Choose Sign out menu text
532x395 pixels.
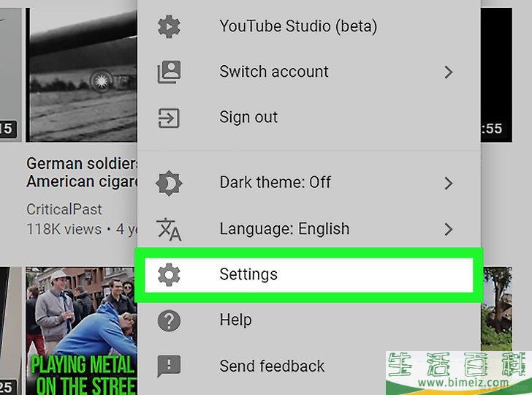tap(248, 118)
